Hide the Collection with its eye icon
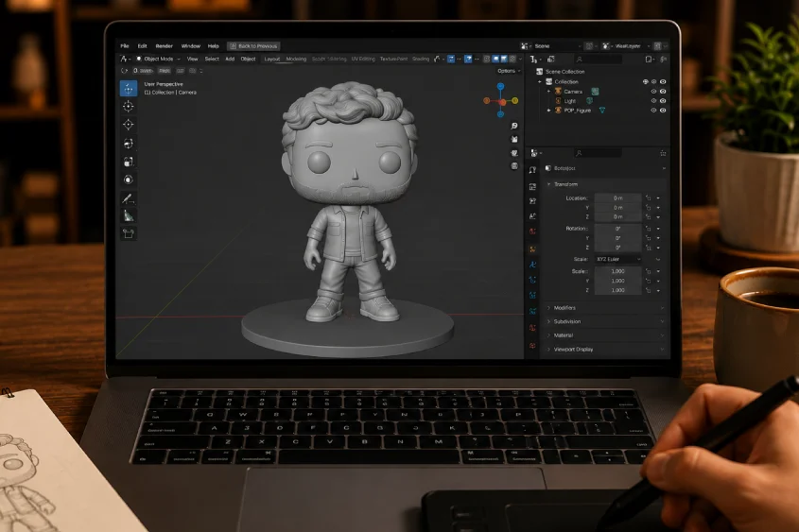Screen dimensions: 799x532 click(x=663, y=82)
